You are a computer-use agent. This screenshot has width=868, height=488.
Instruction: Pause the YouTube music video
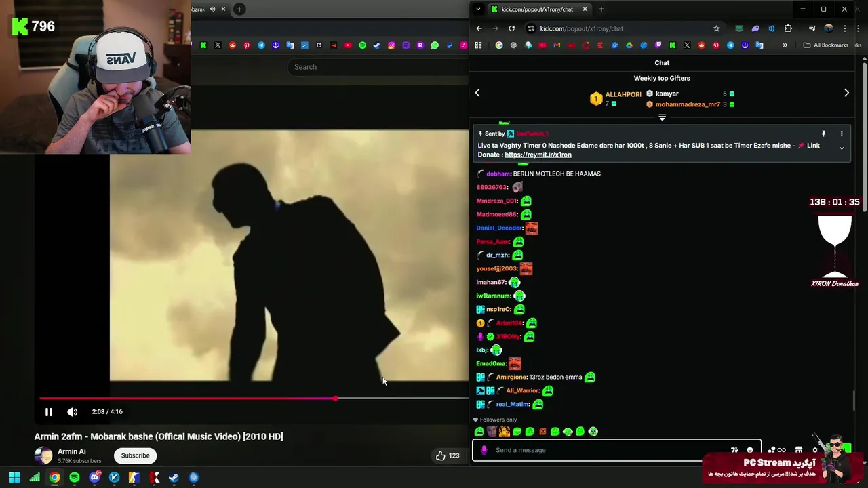49,411
